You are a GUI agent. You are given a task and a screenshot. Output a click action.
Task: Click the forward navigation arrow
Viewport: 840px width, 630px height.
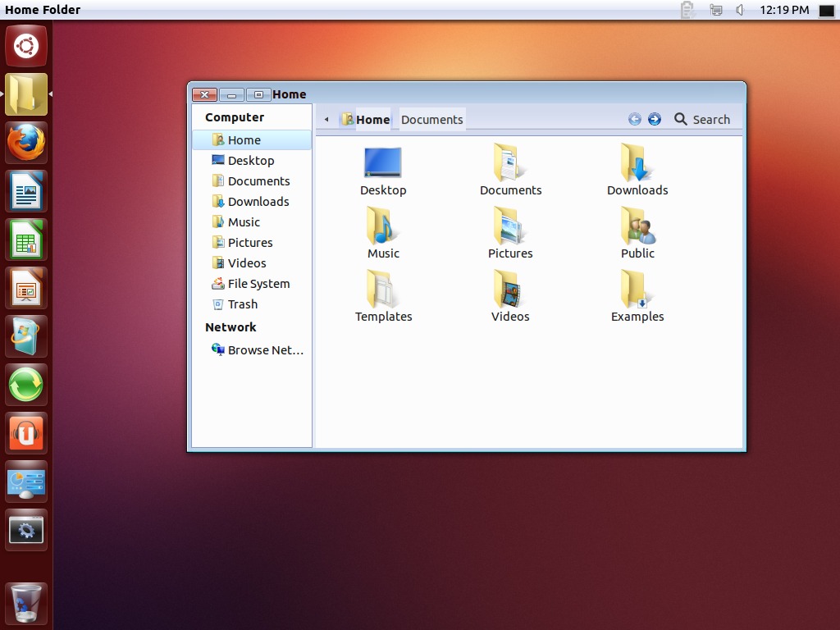tap(655, 120)
